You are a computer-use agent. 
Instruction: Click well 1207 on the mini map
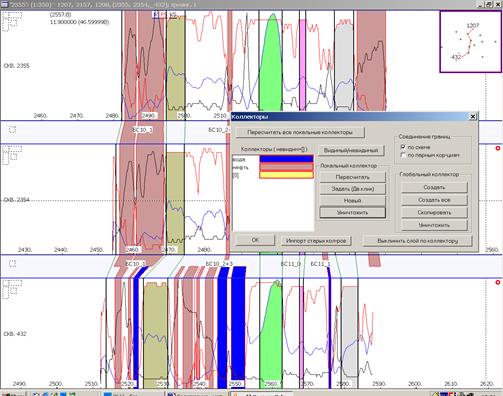click(x=472, y=26)
